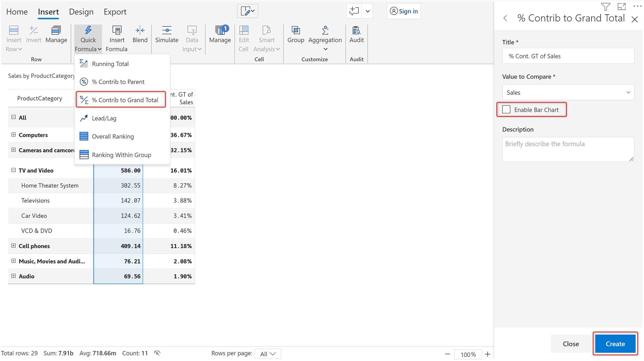The width and height of the screenshot is (644, 361).
Task: Open the filter icon in panel header
Action: pyautogui.click(x=605, y=7)
